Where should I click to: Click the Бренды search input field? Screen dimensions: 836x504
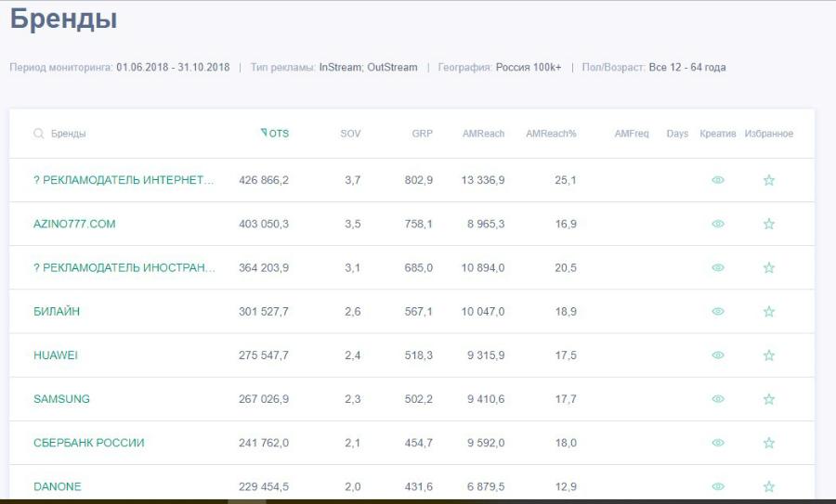(111, 134)
